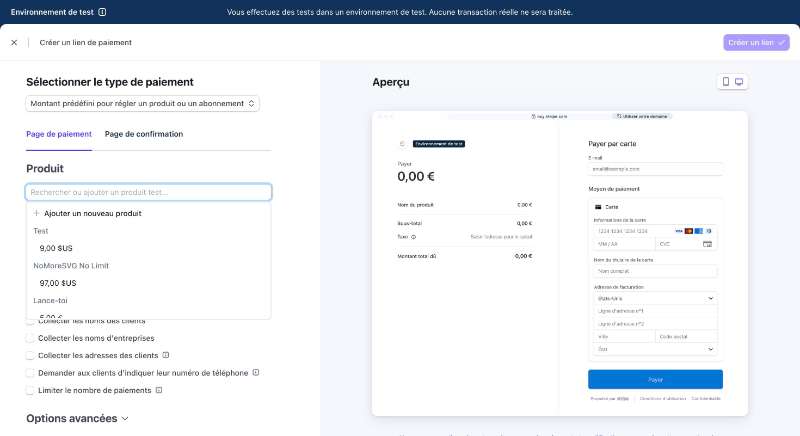Image resolution: width=800 pixels, height=436 pixels.
Task: Click the plus icon to add product
Action: 36,213
